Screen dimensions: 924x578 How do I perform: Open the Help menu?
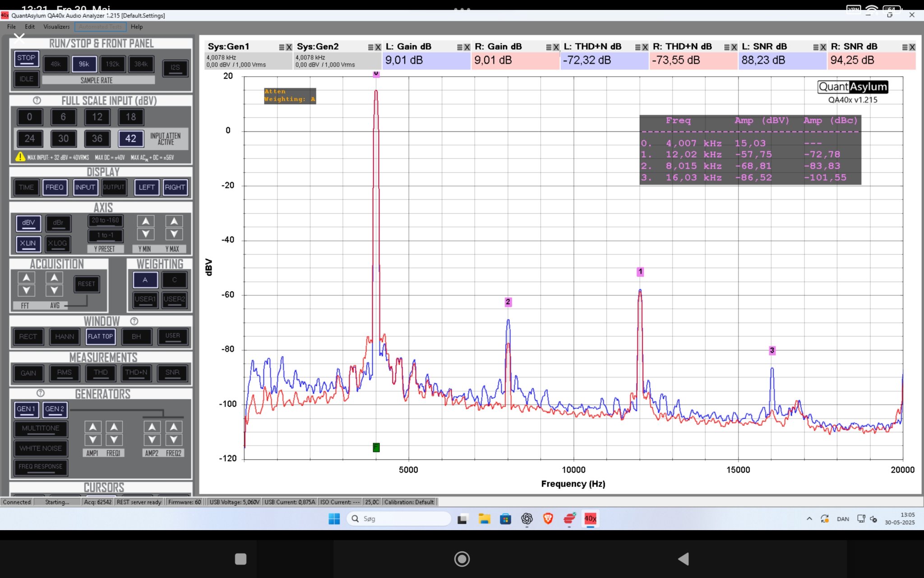pos(137,27)
